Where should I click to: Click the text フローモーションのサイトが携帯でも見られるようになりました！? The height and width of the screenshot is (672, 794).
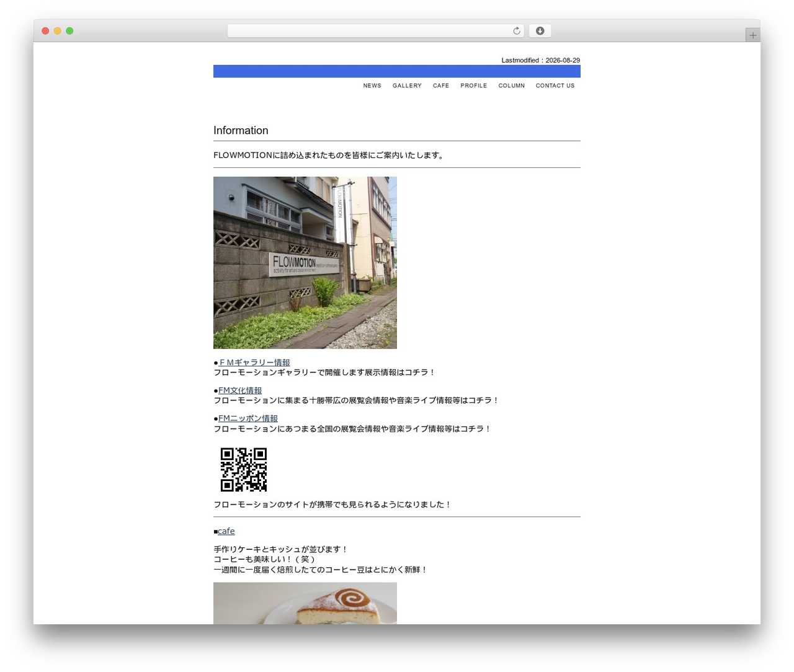tap(332, 505)
